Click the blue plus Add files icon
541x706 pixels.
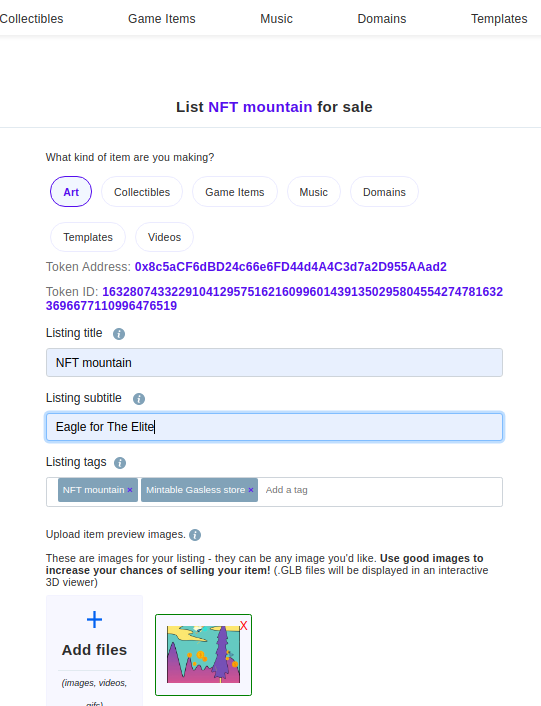tap(95, 620)
